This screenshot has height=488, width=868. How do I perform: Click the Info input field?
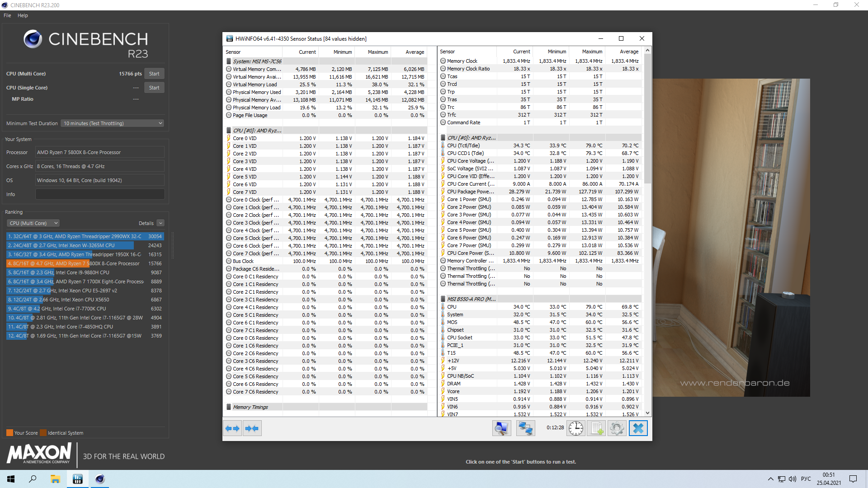coord(100,194)
